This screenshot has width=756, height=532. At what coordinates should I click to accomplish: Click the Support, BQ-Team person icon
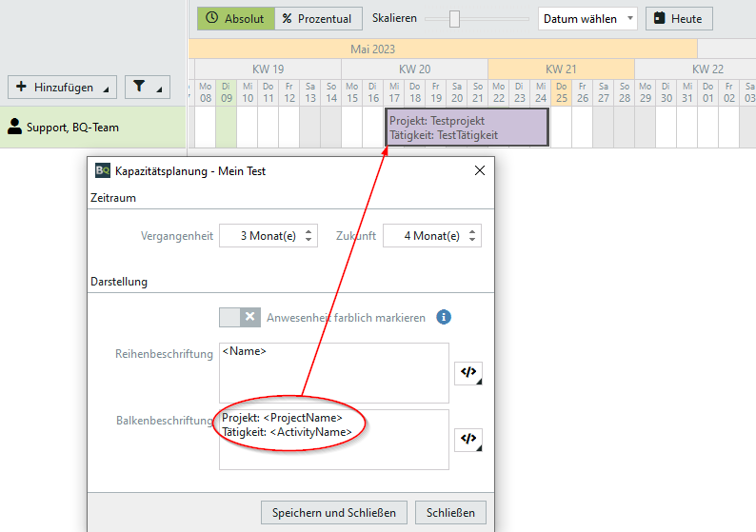tap(15, 127)
